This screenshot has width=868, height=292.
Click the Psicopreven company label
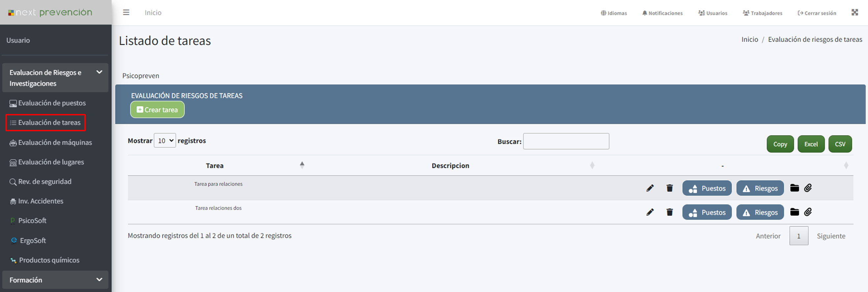(141, 76)
